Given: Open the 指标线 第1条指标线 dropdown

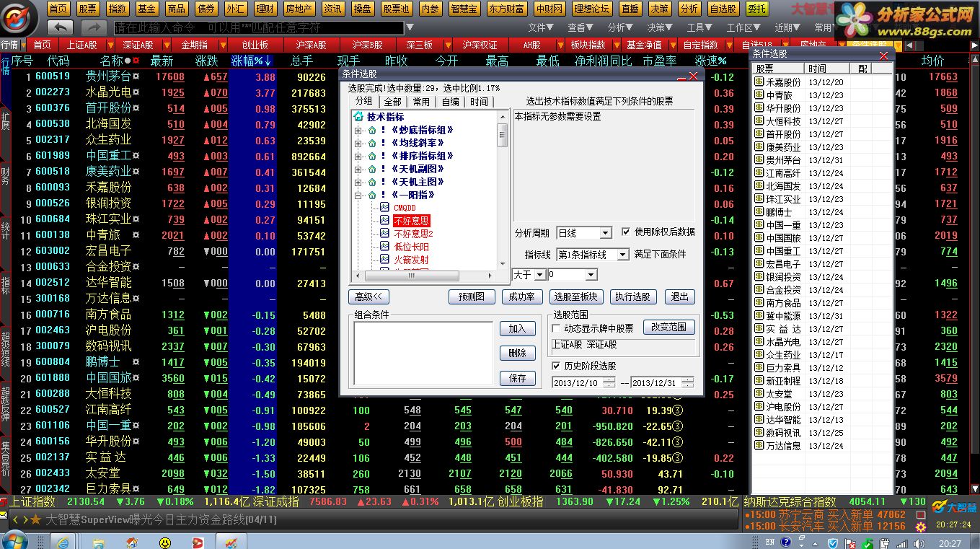Looking at the screenshot, I should tap(622, 255).
